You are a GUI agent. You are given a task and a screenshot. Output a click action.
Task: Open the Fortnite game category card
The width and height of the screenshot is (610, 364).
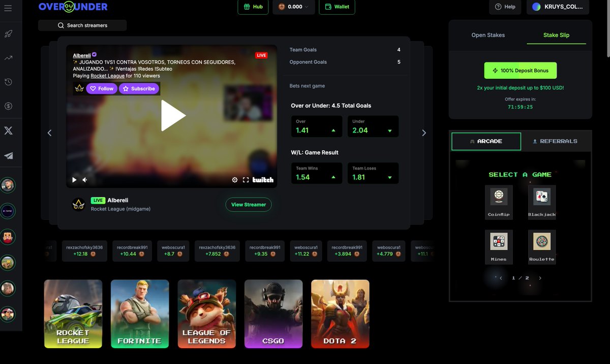coord(140,314)
